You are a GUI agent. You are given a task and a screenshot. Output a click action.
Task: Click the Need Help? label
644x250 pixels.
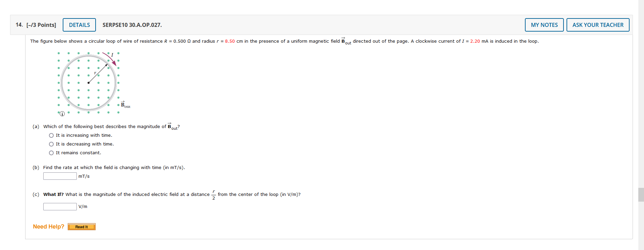pos(48,226)
